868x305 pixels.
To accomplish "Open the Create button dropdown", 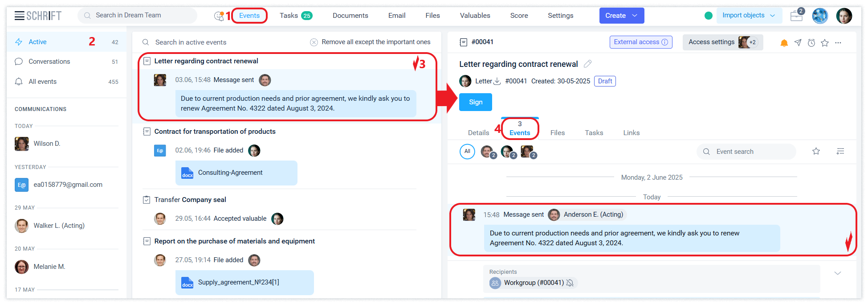I will click(x=621, y=16).
